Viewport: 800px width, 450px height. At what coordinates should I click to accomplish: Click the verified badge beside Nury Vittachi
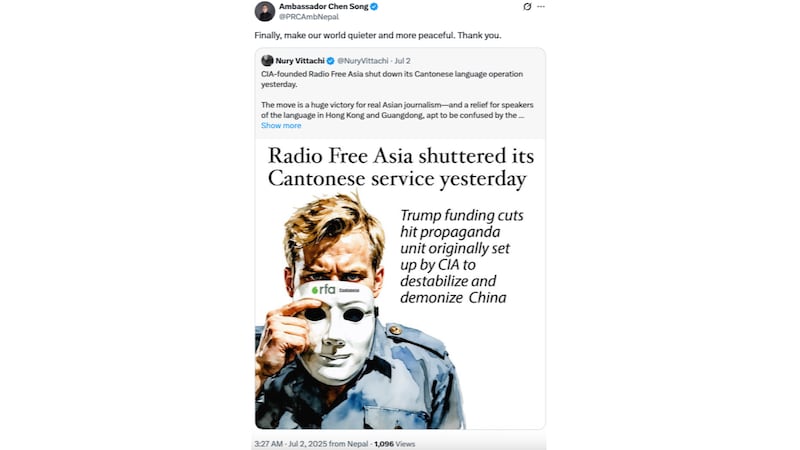tap(330, 61)
